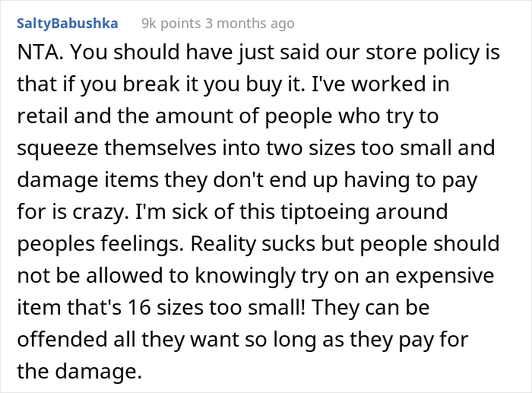Click the word 'expensive' in the comment
The width and height of the screenshot is (532, 393).
click(445, 276)
